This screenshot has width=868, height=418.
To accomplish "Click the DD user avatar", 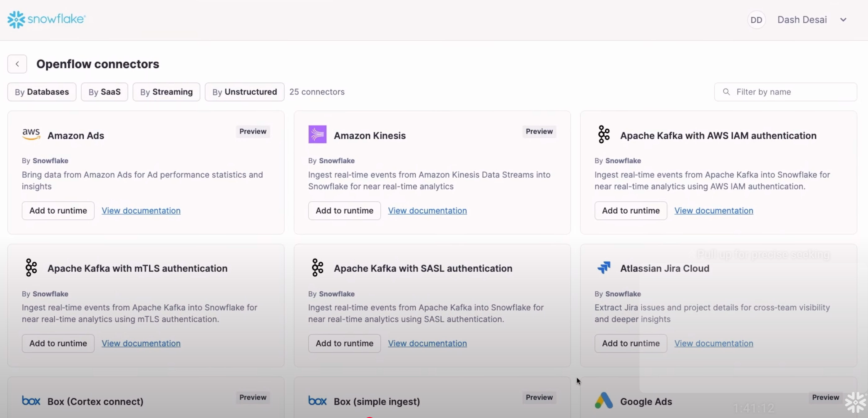I will click(x=757, y=20).
